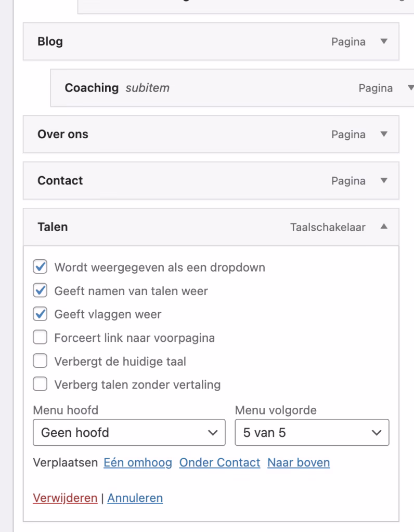Expand the Contact menu item settings
The height and width of the screenshot is (532, 414).
click(x=383, y=181)
